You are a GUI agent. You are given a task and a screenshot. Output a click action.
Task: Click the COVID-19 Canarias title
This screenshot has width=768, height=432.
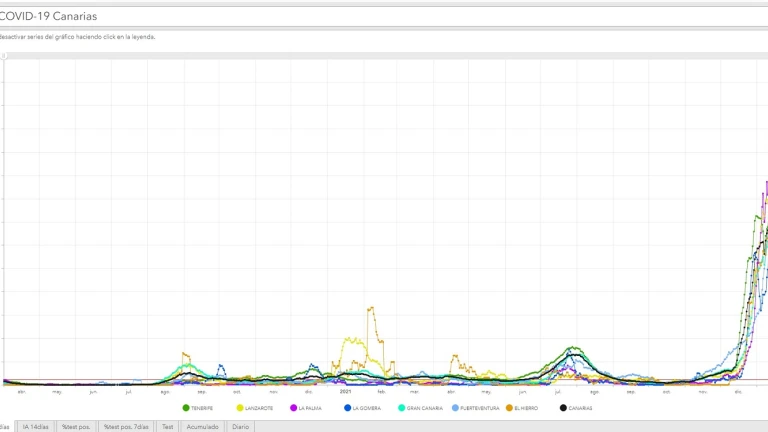[48, 16]
